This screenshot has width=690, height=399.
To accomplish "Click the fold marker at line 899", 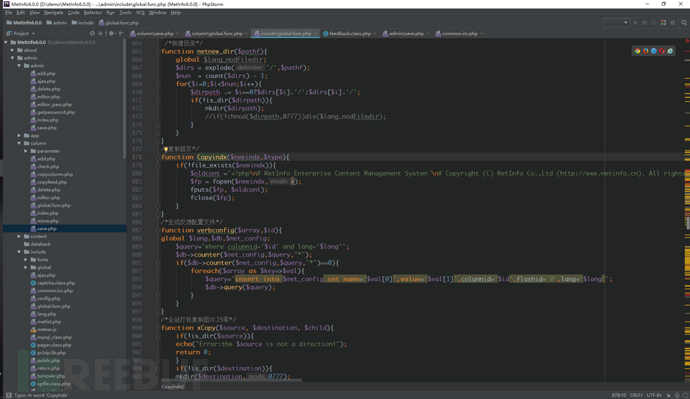I will click(158, 328).
